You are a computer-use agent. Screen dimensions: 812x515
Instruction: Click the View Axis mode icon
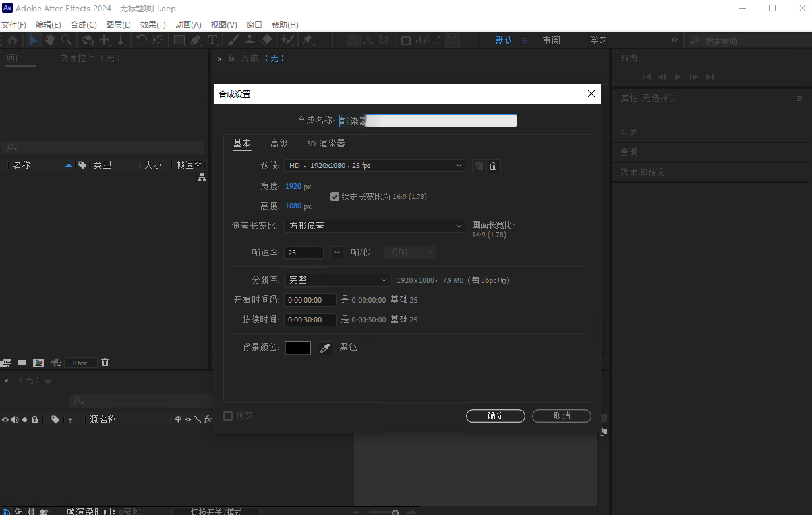384,40
